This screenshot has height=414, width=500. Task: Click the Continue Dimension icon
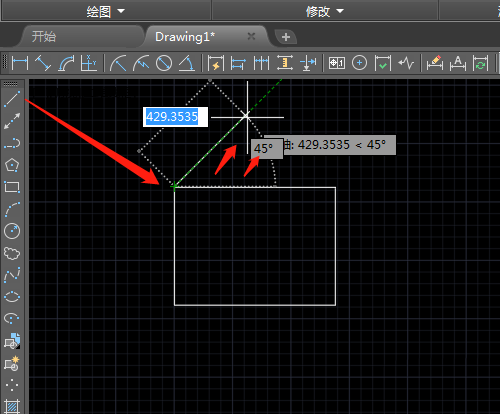pyautogui.click(x=261, y=63)
